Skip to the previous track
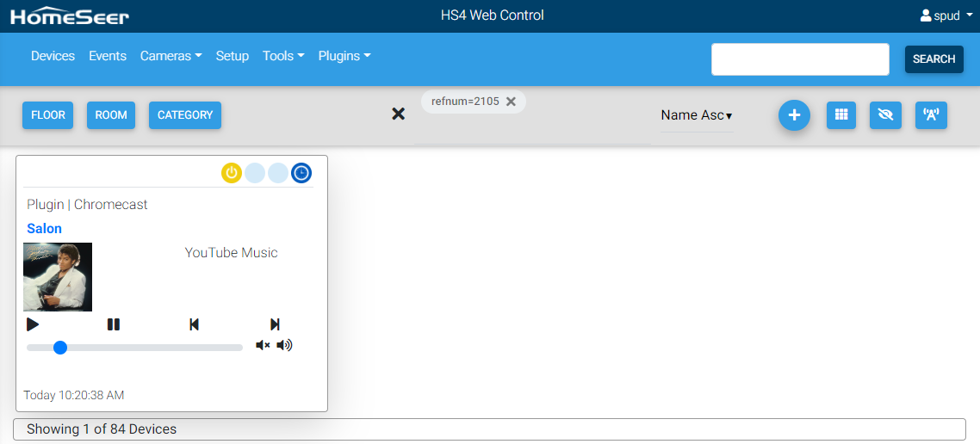 pos(194,324)
